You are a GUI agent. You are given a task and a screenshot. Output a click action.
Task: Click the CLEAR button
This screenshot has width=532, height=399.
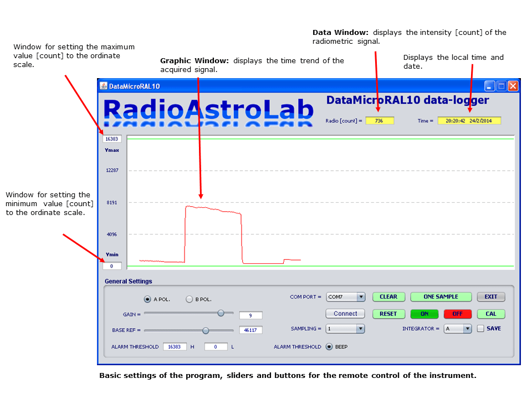pyautogui.click(x=388, y=296)
